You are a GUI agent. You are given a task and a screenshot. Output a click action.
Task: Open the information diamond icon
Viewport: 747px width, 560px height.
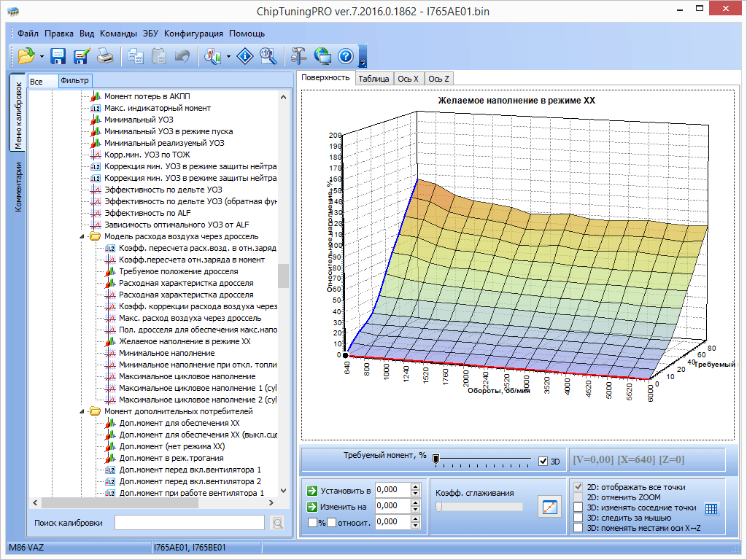click(x=245, y=55)
